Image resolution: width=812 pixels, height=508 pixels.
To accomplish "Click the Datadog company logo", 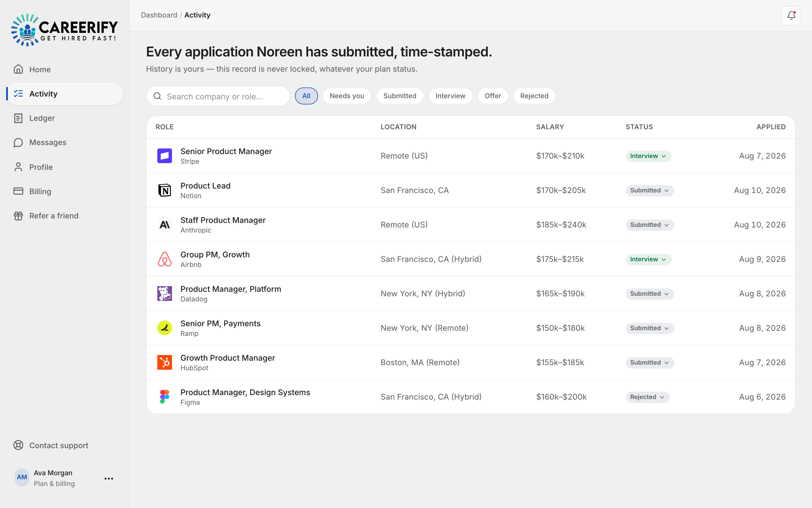I will pyautogui.click(x=164, y=294).
